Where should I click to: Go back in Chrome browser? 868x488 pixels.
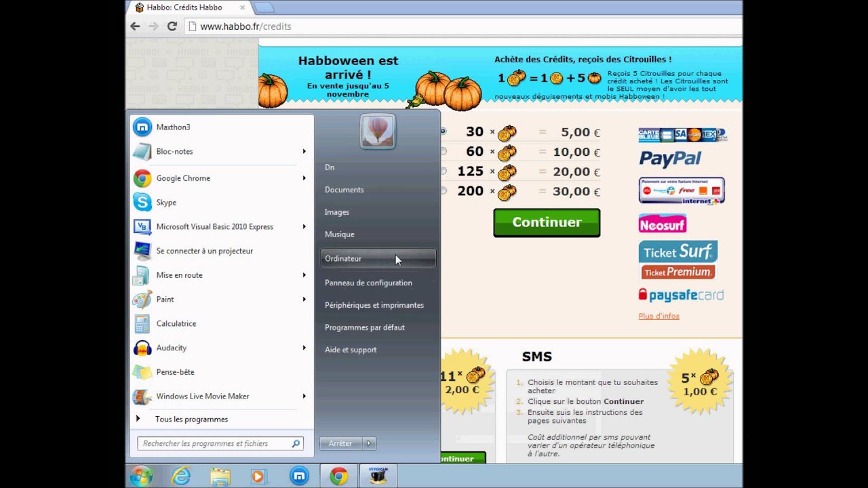click(135, 26)
